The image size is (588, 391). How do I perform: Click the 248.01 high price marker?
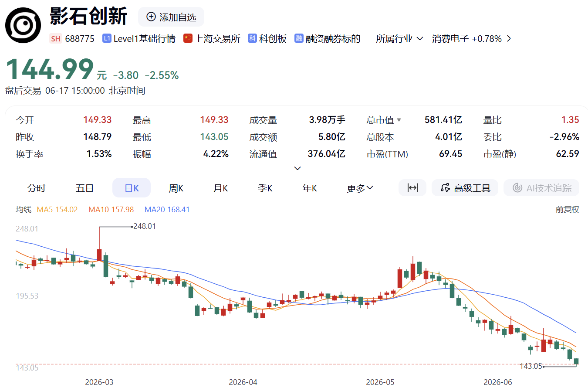pyautogui.click(x=144, y=226)
